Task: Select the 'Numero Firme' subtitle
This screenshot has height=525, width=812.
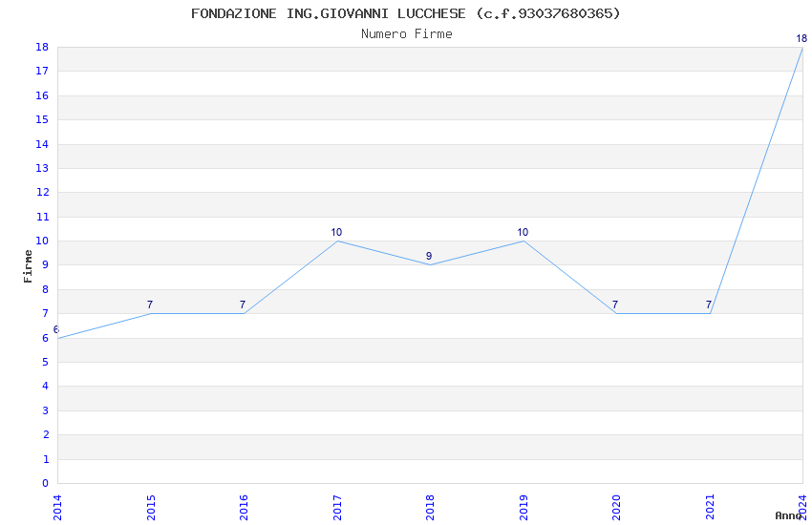Action: (x=407, y=34)
